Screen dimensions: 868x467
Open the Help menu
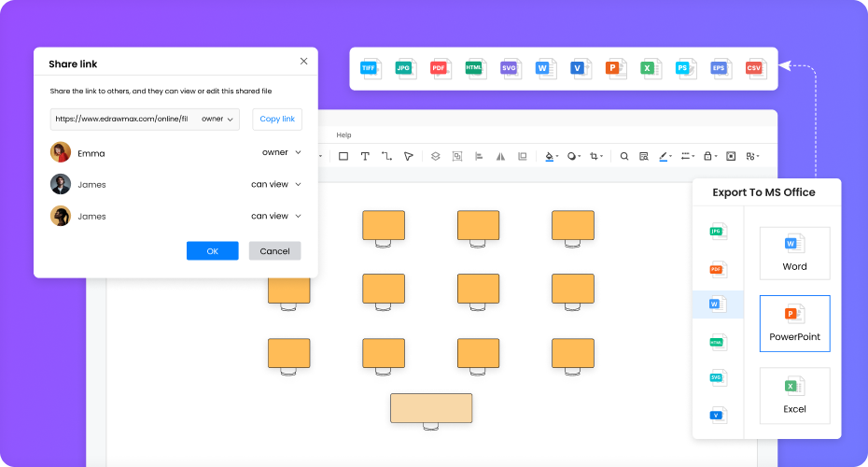coord(343,135)
